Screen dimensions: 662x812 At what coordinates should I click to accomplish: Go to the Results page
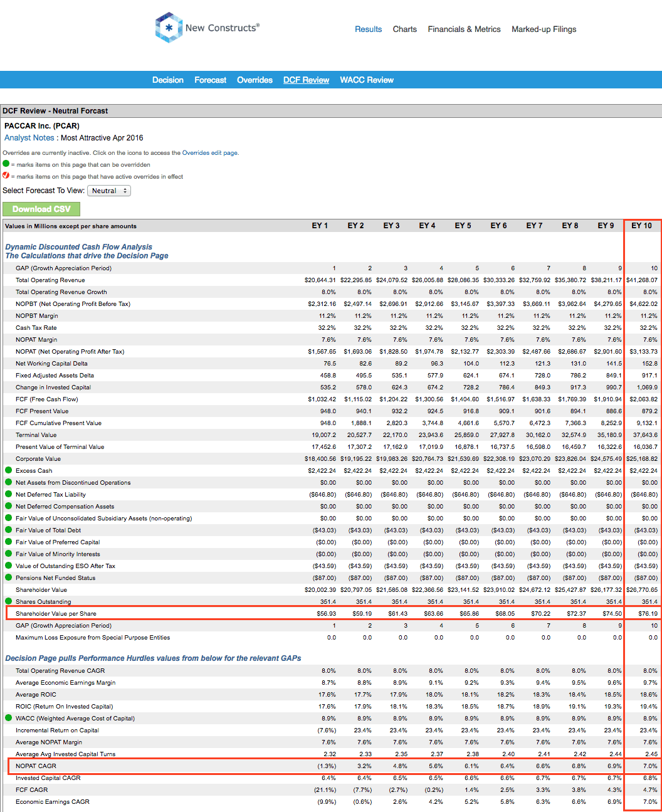368,29
